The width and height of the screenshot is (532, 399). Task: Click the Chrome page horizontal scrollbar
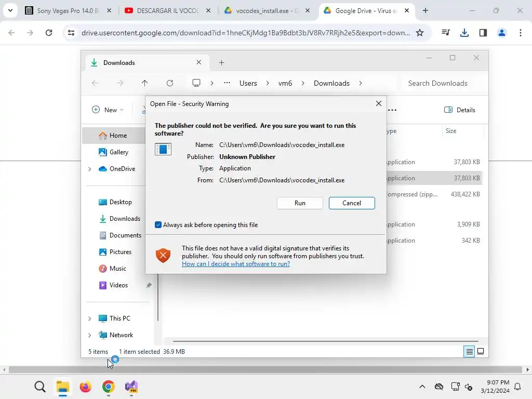tap(265, 369)
